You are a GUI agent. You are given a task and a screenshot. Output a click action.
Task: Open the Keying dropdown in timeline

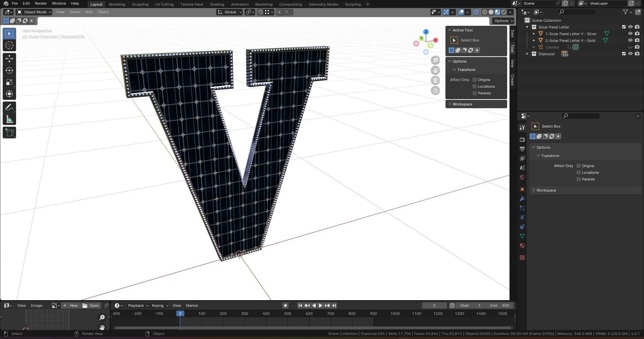pos(160,306)
